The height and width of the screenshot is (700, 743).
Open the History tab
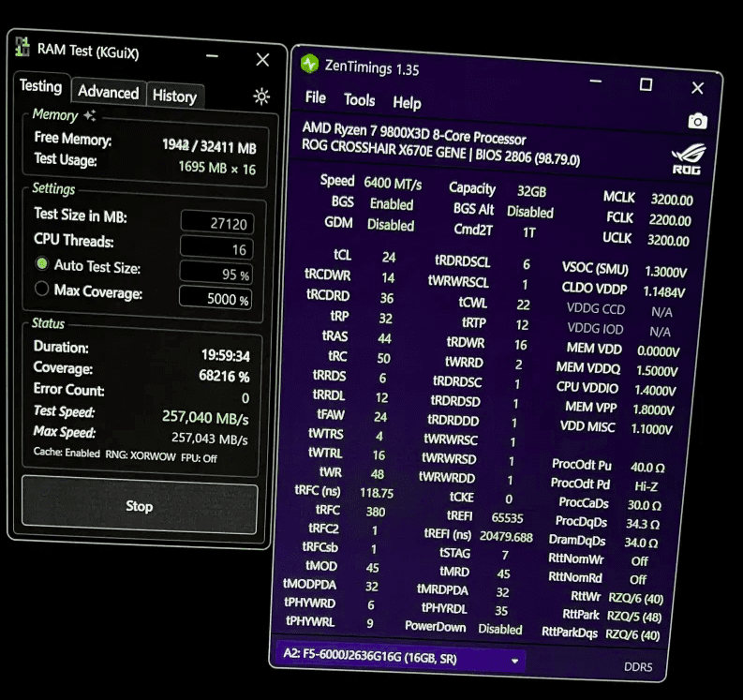174,97
